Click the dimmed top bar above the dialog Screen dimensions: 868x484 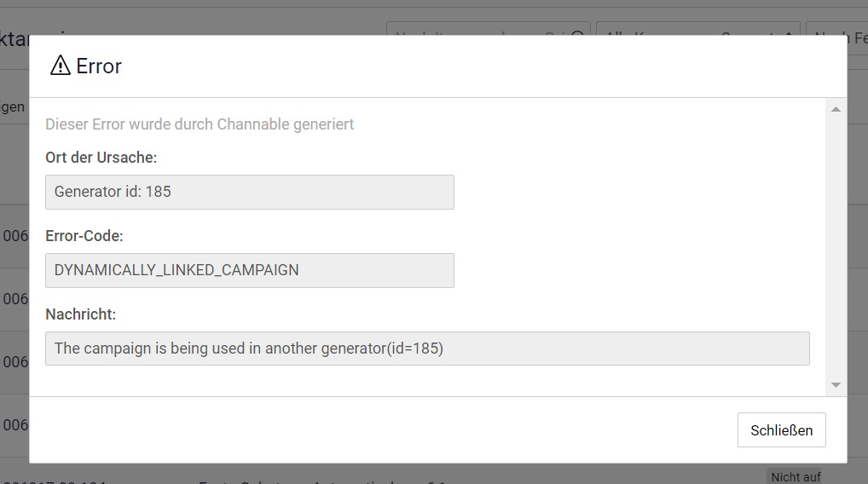point(434,3)
